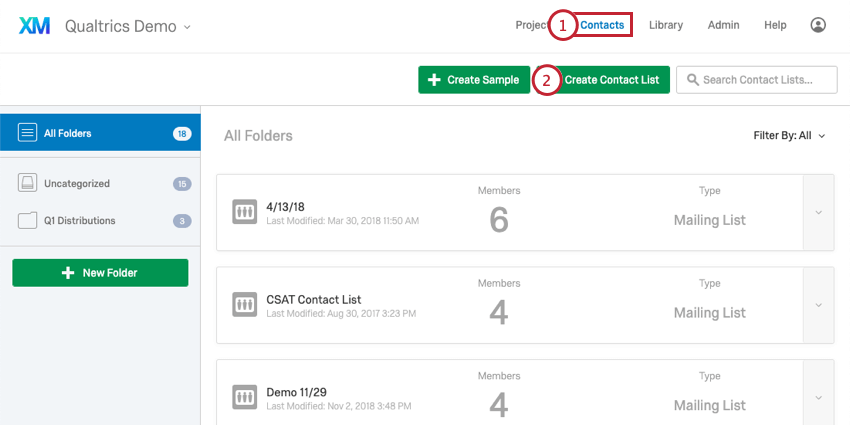Click the Create Sample button
The image size is (850, 425).
[x=474, y=80]
